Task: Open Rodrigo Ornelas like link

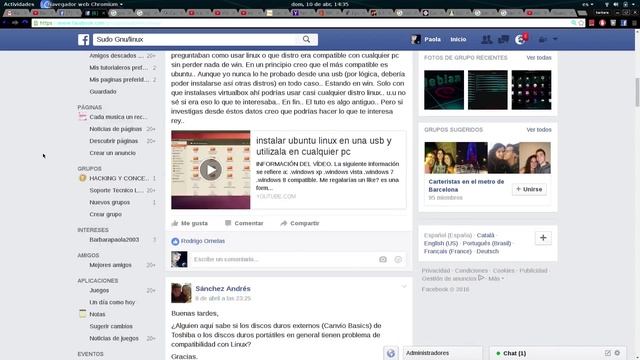Action: [203, 241]
